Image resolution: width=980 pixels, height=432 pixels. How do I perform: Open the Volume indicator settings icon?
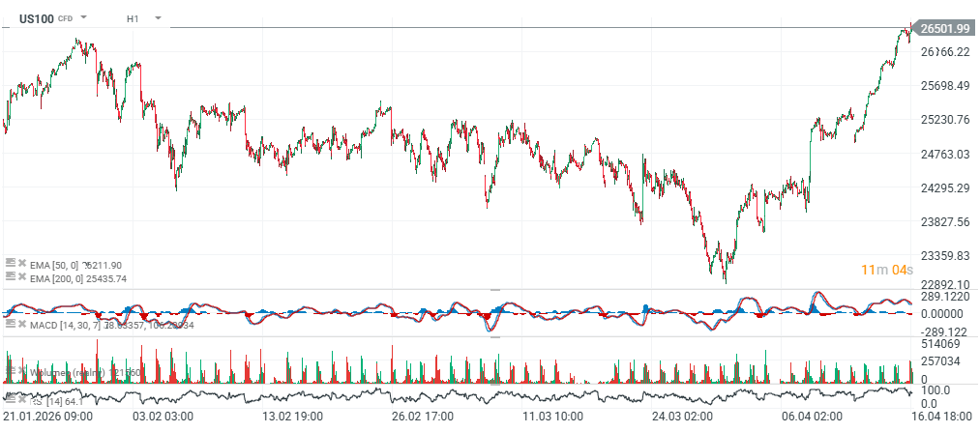click(10, 371)
